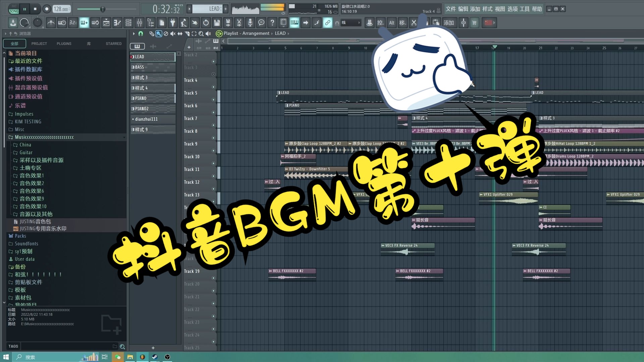Open the Piano roll view icon
Viewport: 644px width, 362px height.
(x=117, y=23)
